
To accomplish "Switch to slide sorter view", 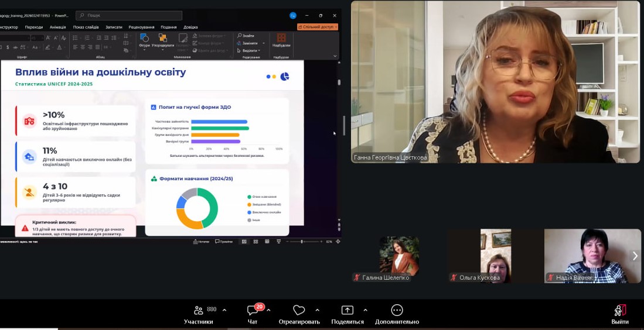I will 255,241.
